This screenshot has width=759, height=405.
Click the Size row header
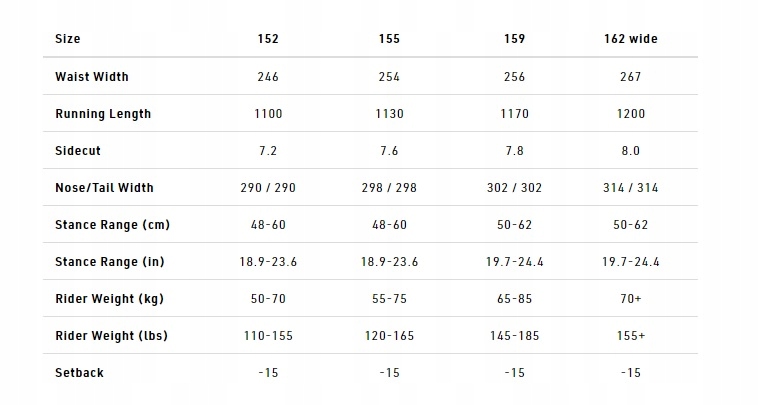[68, 39]
